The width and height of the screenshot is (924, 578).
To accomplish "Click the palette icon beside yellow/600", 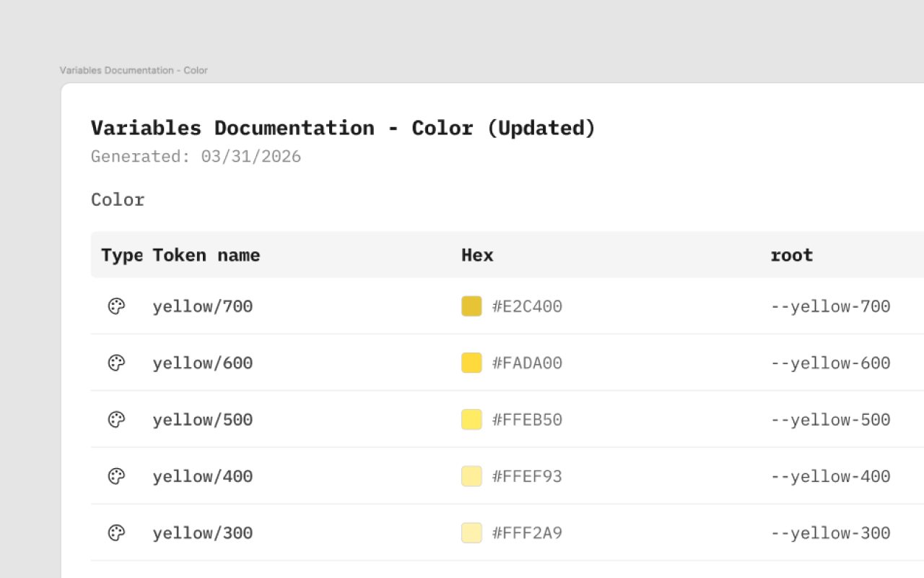I will (x=116, y=363).
